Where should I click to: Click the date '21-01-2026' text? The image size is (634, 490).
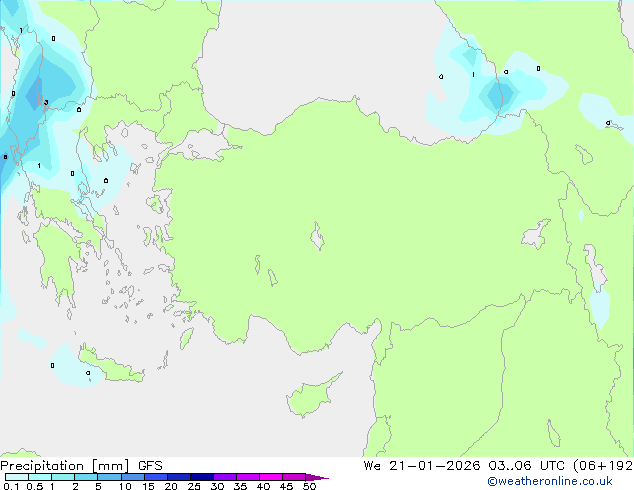pyautogui.click(x=434, y=466)
